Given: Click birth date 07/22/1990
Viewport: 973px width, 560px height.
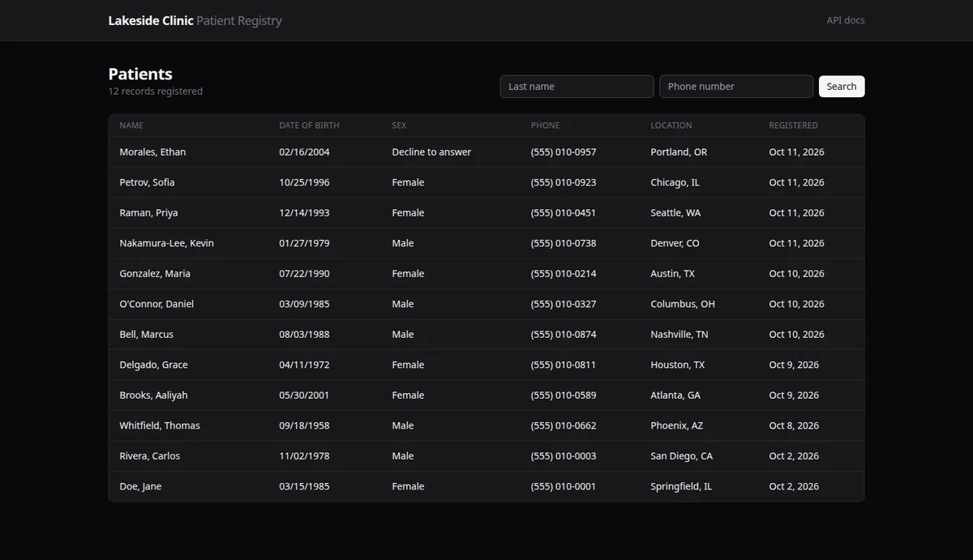Looking at the screenshot, I should point(304,274).
